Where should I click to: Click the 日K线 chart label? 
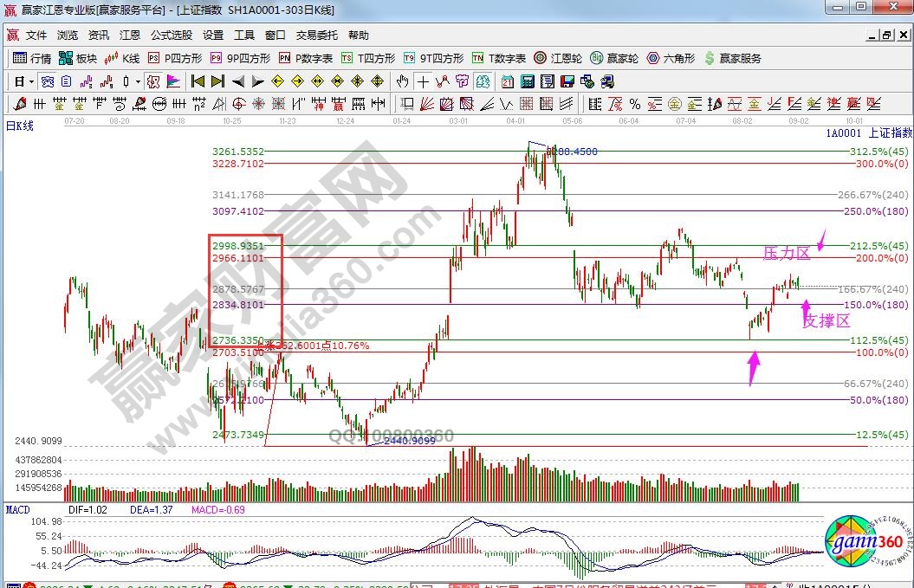tap(20, 126)
